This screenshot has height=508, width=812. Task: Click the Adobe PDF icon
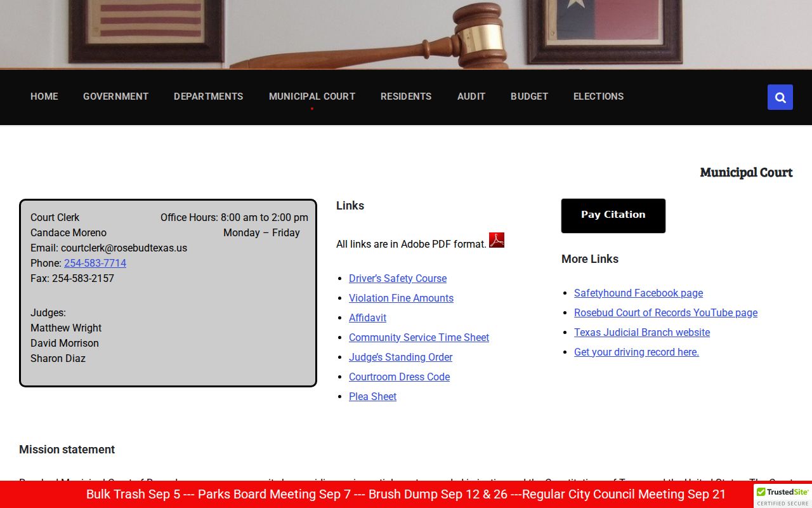[x=497, y=240]
